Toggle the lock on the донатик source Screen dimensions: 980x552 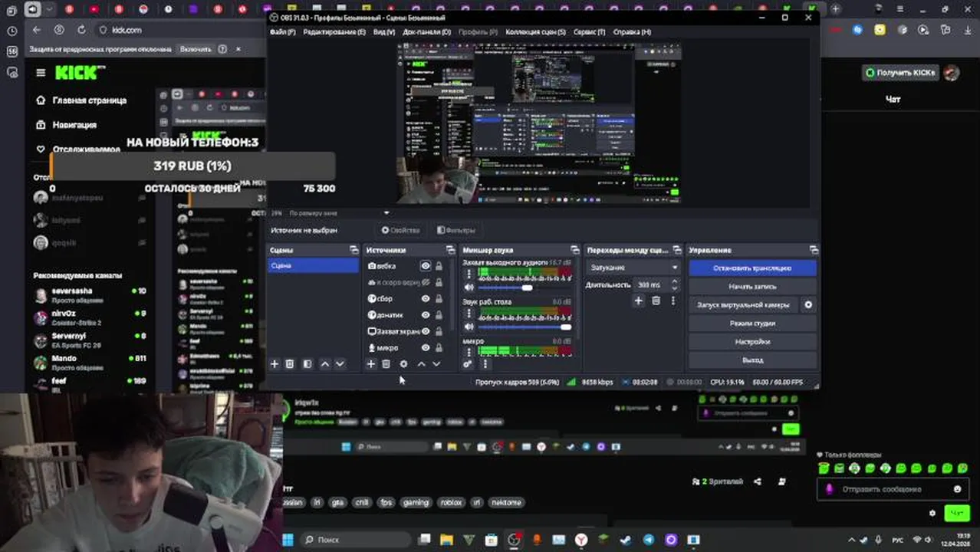(x=439, y=315)
